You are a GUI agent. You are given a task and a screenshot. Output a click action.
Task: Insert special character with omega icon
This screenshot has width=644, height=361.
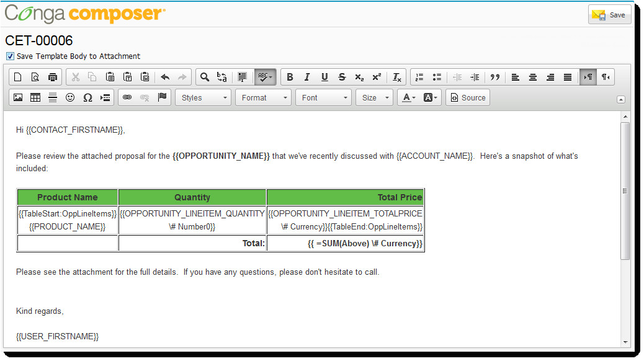(x=87, y=98)
